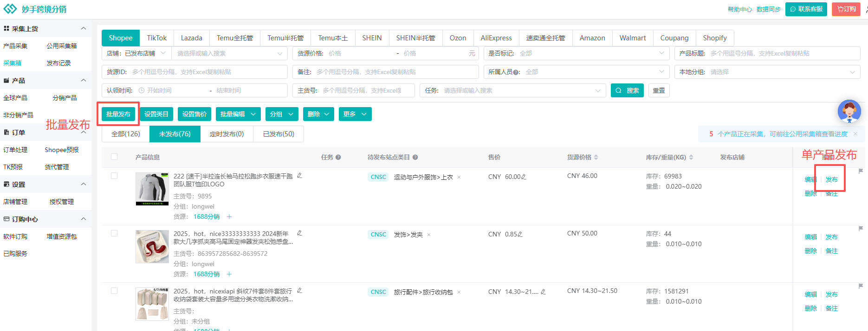The width and height of the screenshot is (868, 331).
Task: Collapse the 采集上货 sidebar section
Action: point(84,29)
